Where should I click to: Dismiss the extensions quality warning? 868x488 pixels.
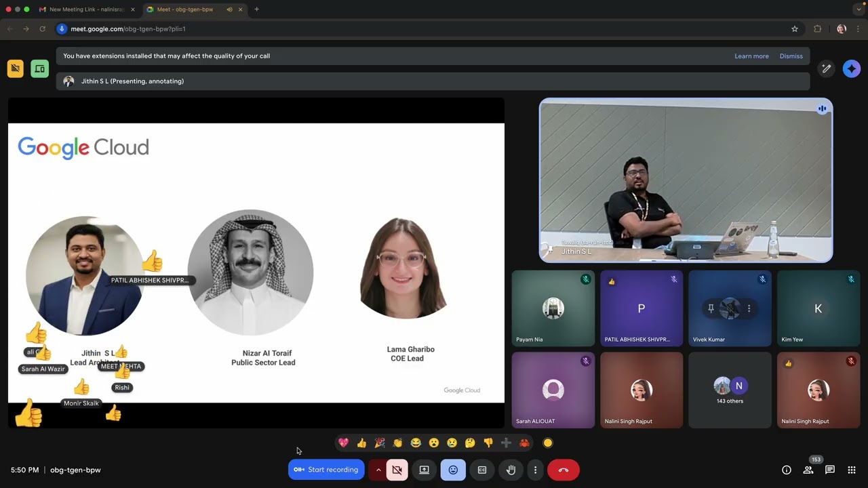pyautogui.click(x=791, y=56)
